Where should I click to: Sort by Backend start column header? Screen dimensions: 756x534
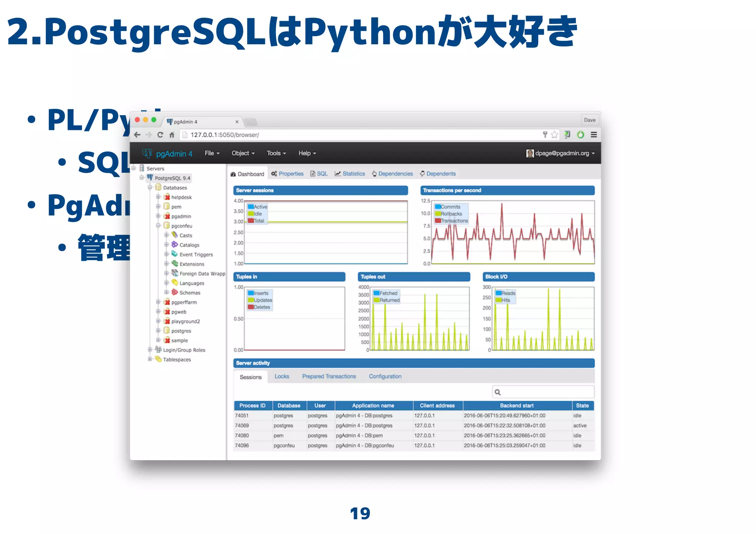click(517, 406)
